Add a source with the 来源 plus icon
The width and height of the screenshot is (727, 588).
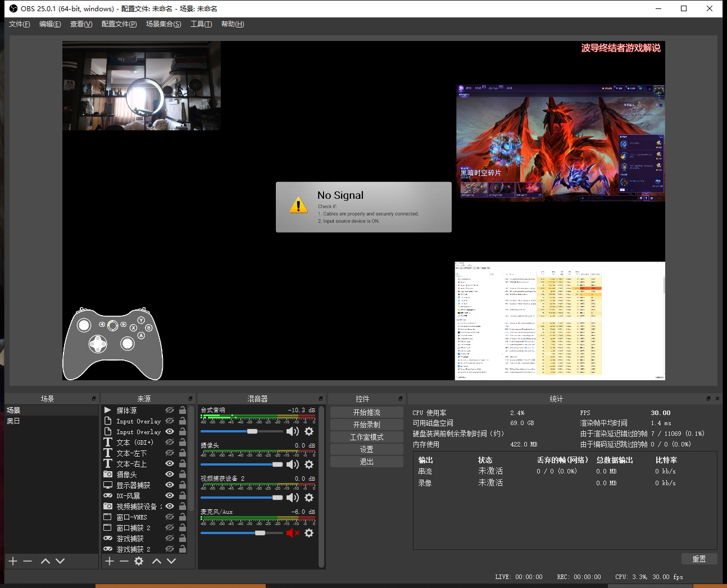[110, 561]
